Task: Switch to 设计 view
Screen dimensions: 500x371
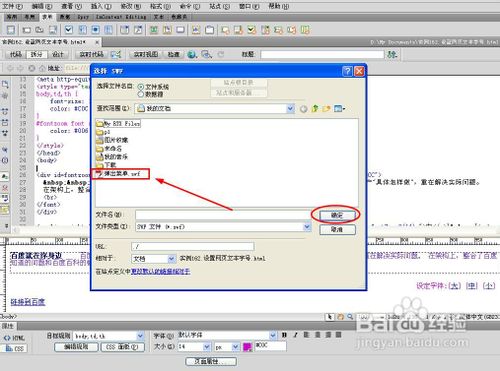Action: point(58,54)
